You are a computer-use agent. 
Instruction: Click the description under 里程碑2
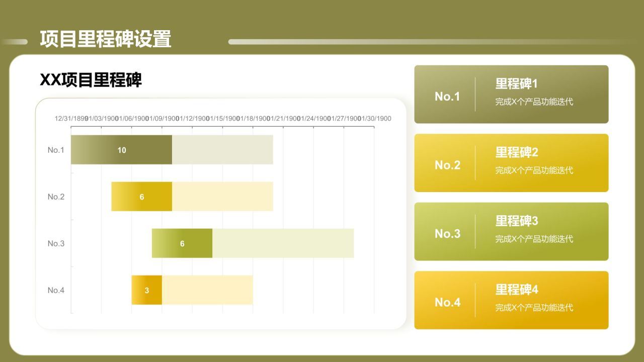point(534,170)
